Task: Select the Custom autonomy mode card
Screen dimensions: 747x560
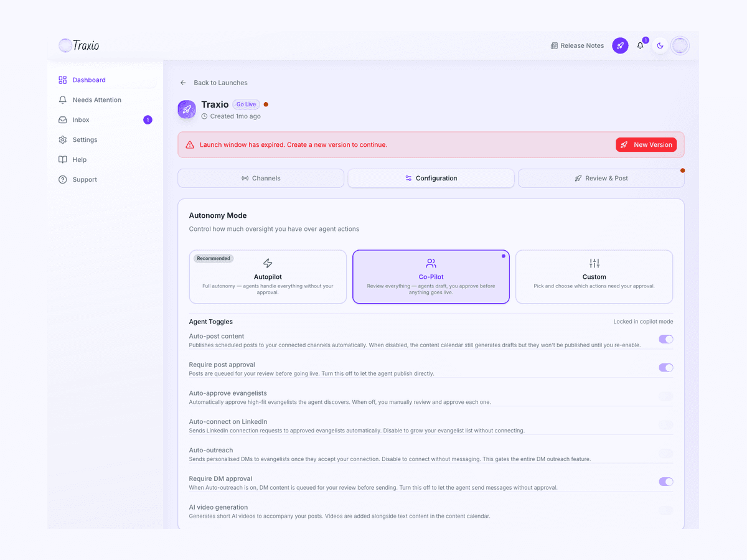Action: 594,277
